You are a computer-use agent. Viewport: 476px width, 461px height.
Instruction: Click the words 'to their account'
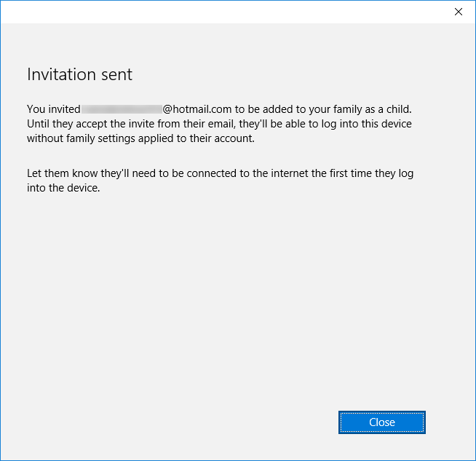click(x=218, y=138)
